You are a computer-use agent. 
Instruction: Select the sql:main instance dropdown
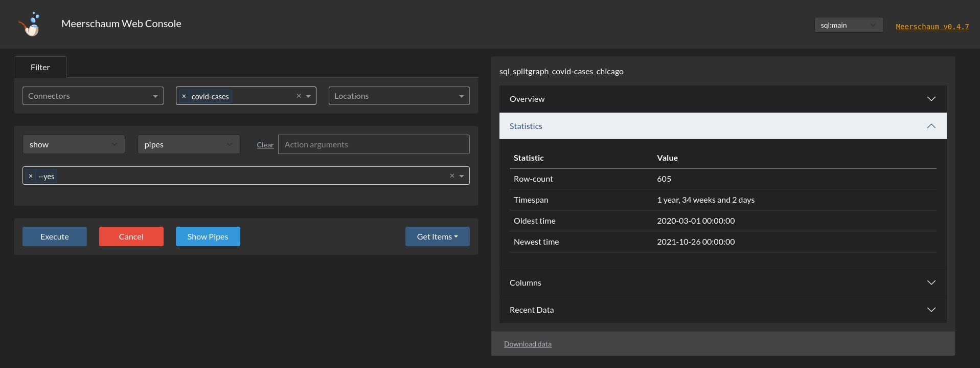coord(848,25)
